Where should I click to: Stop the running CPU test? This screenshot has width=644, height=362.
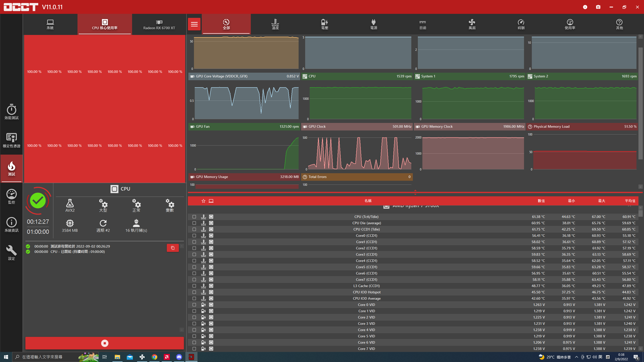click(105, 343)
